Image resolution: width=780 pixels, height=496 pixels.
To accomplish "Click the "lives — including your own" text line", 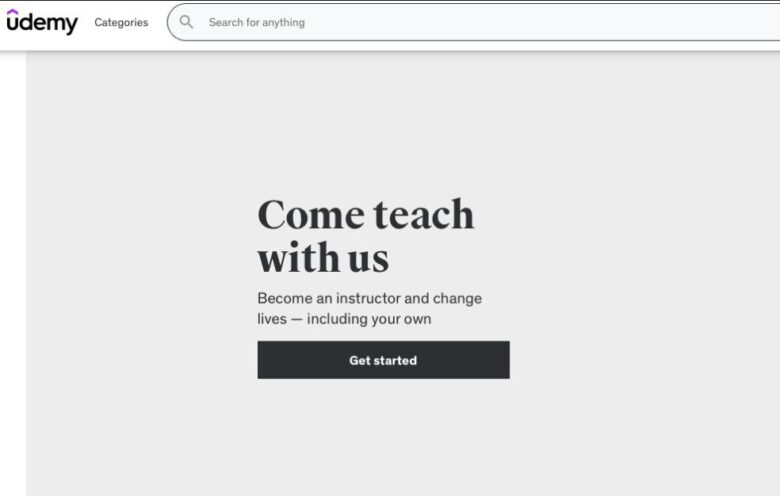I will pos(344,318).
